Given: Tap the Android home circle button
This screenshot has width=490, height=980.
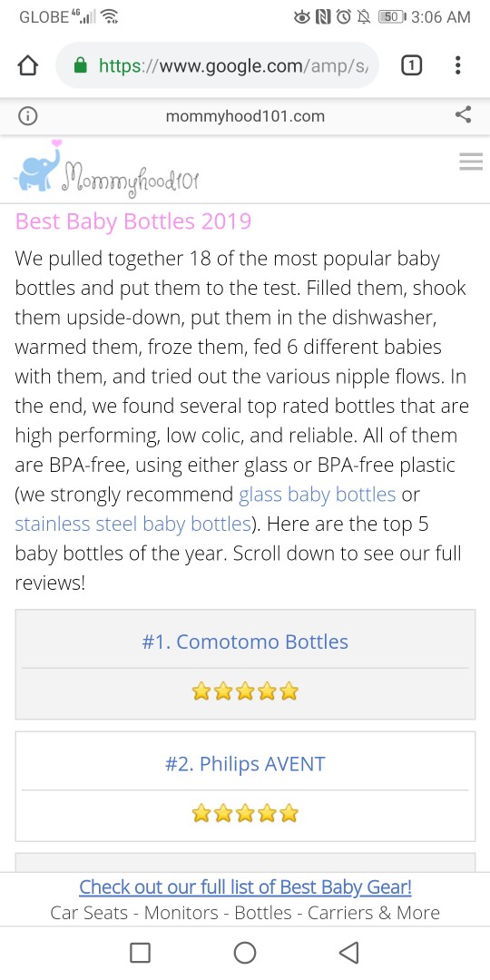Looking at the screenshot, I should (245, 953).
